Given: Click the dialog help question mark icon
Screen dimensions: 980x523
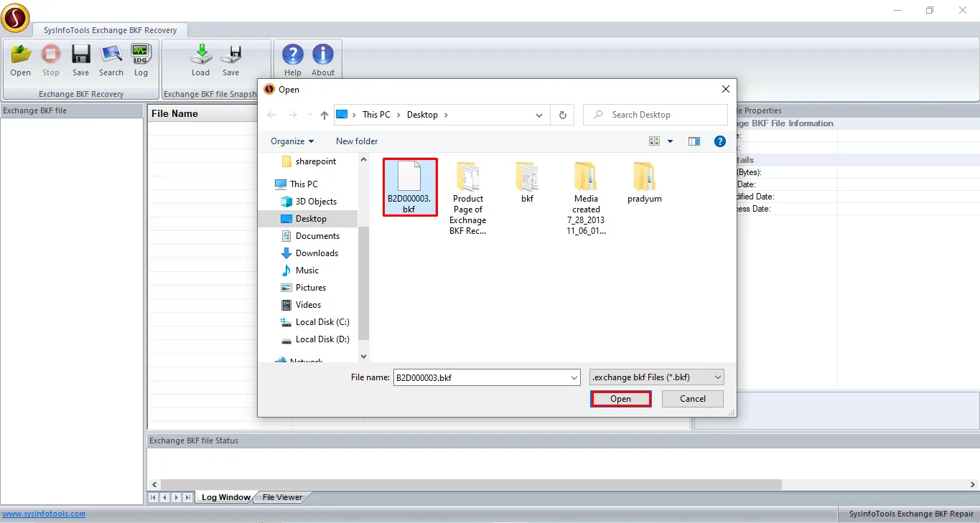Looking at the screenshot, I should coord(719,141).
